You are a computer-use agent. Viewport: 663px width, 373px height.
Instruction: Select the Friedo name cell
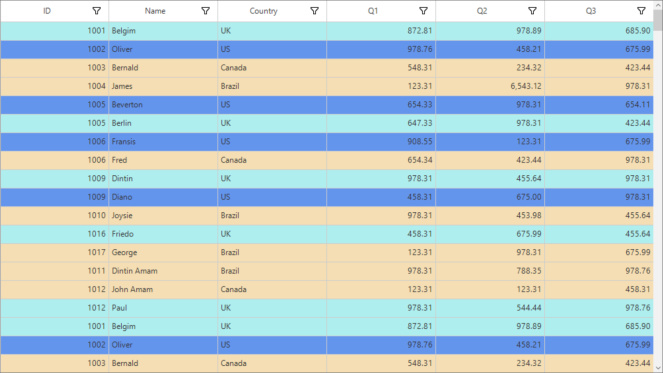[163, 234]
